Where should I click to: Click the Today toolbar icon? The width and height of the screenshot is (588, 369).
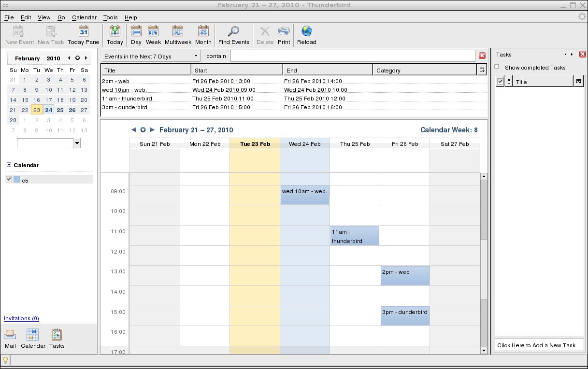[115, 32]
